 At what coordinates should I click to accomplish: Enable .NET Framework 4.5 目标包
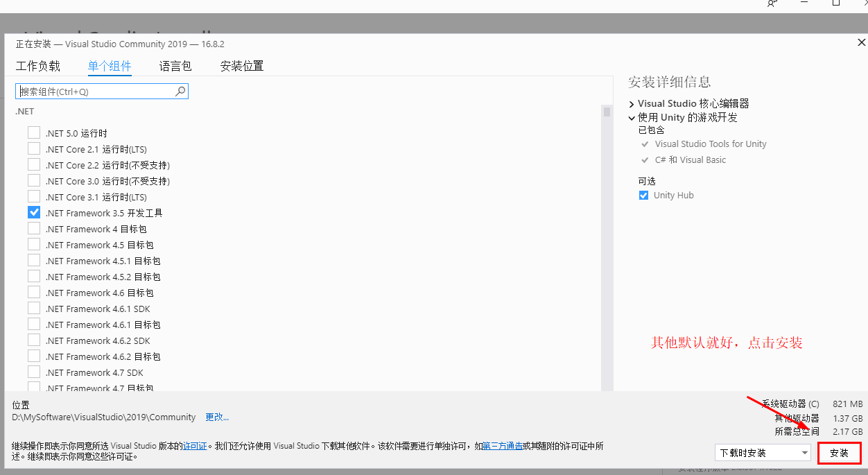pyautogui.click(x=34, y=244)
